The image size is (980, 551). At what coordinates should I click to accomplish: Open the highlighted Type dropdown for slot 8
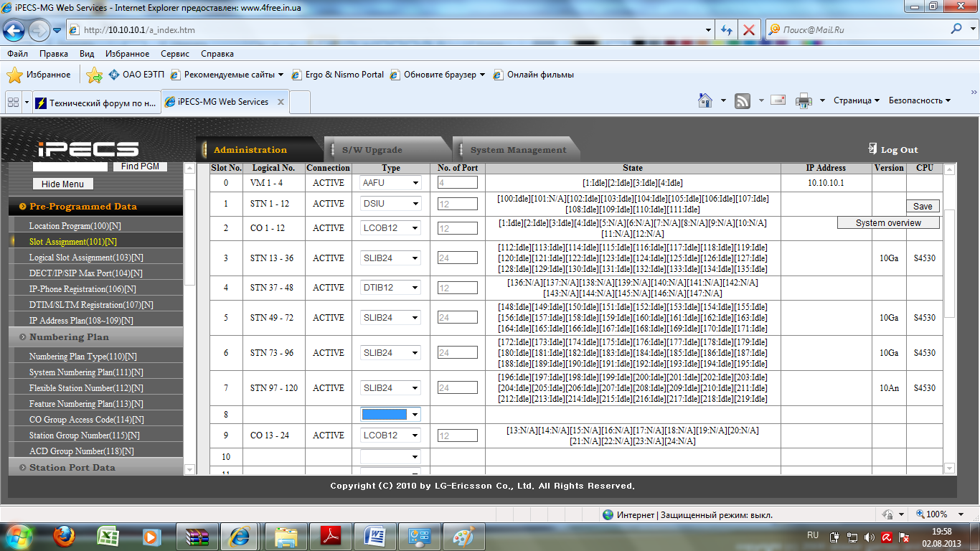(390, 415)
